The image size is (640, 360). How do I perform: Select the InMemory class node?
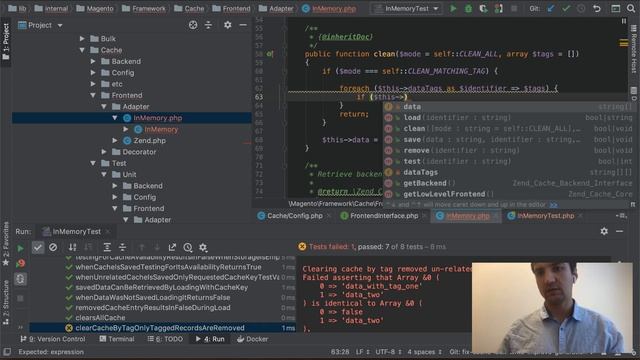tap(161, 129)
